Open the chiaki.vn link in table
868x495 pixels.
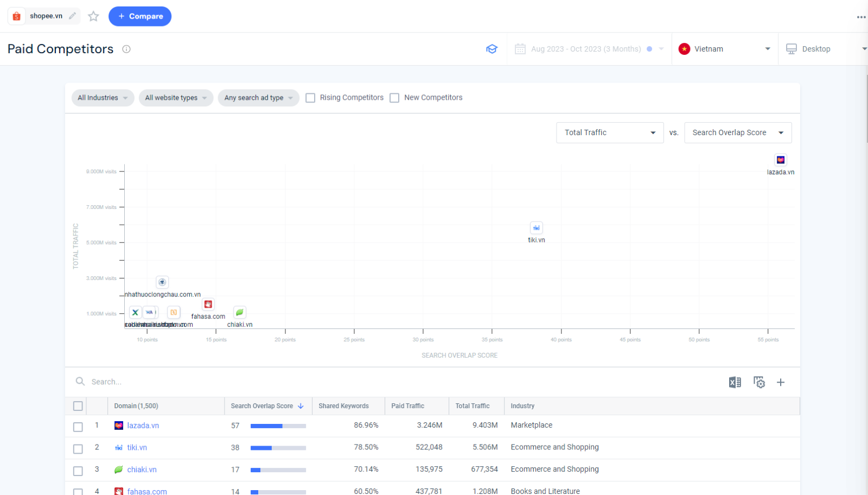[142, 469]
